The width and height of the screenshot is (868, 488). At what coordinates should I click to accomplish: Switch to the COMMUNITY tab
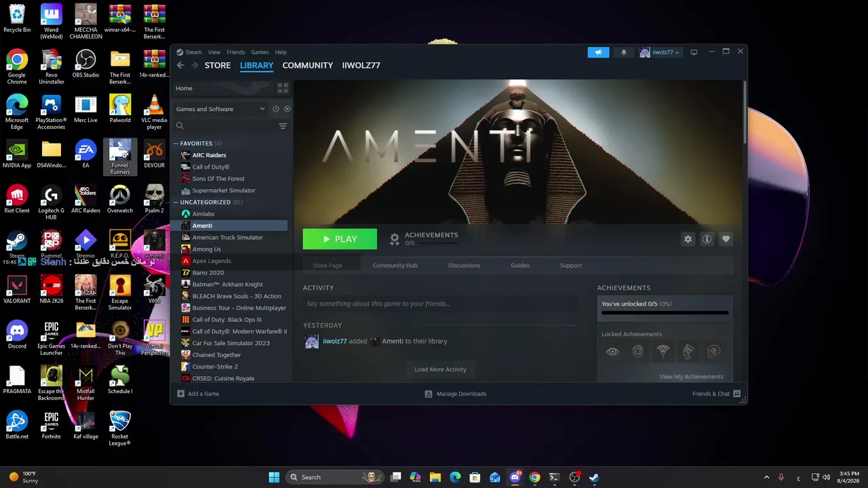pyautogui.click(x=308, y=66)
